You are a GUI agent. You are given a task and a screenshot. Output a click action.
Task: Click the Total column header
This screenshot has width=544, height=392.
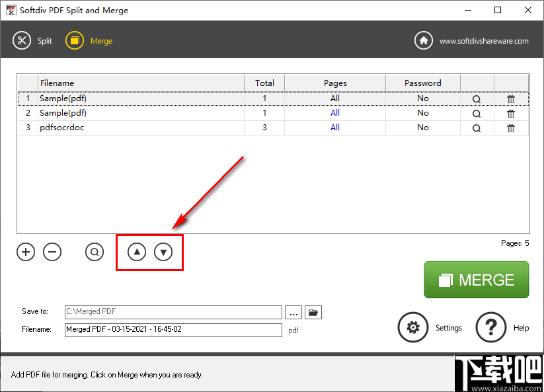point(264,83)
